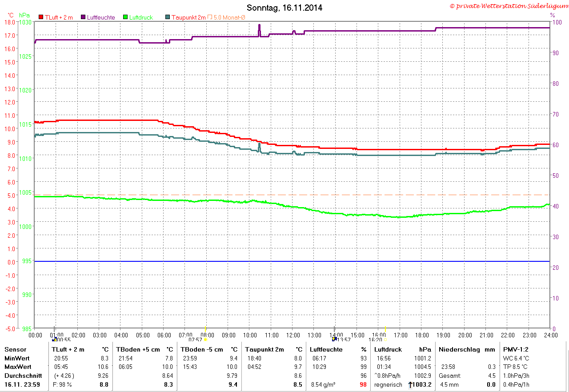
Task: Click the green hPa axis unit label
Action: 24,15
